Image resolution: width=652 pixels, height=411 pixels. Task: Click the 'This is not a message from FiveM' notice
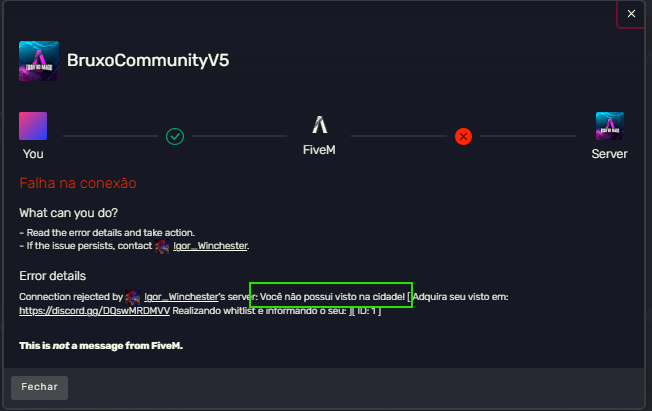click(100, 346)
